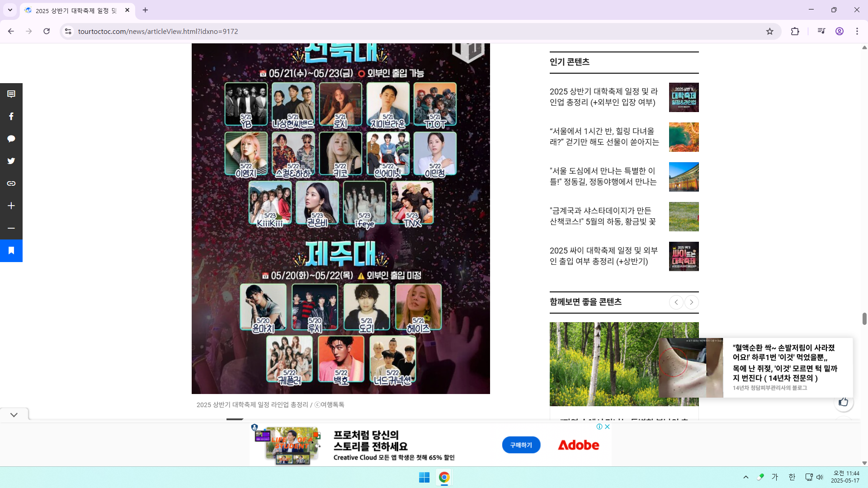Viewport: 868px width, 488px height.
Task: Collapse the bottom ad panel chevron
Action: [14, 415]
